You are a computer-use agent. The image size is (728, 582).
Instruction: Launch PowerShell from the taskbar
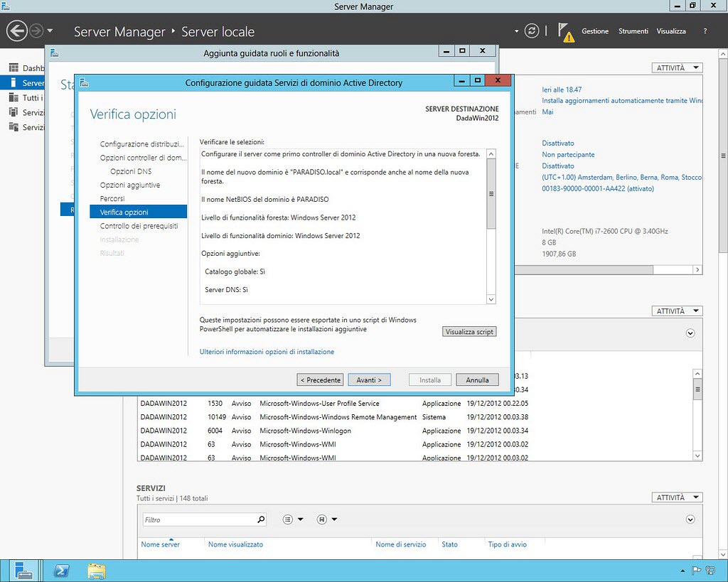click(61, 571)
